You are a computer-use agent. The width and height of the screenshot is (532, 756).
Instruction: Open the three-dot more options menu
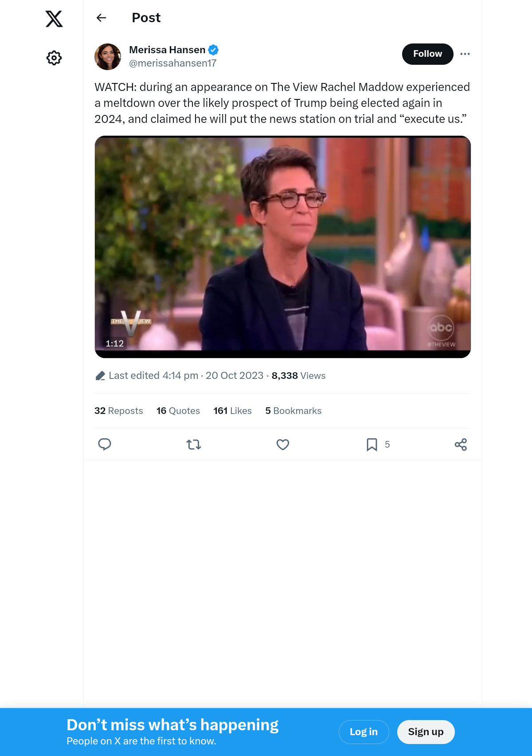coord(465,54)
